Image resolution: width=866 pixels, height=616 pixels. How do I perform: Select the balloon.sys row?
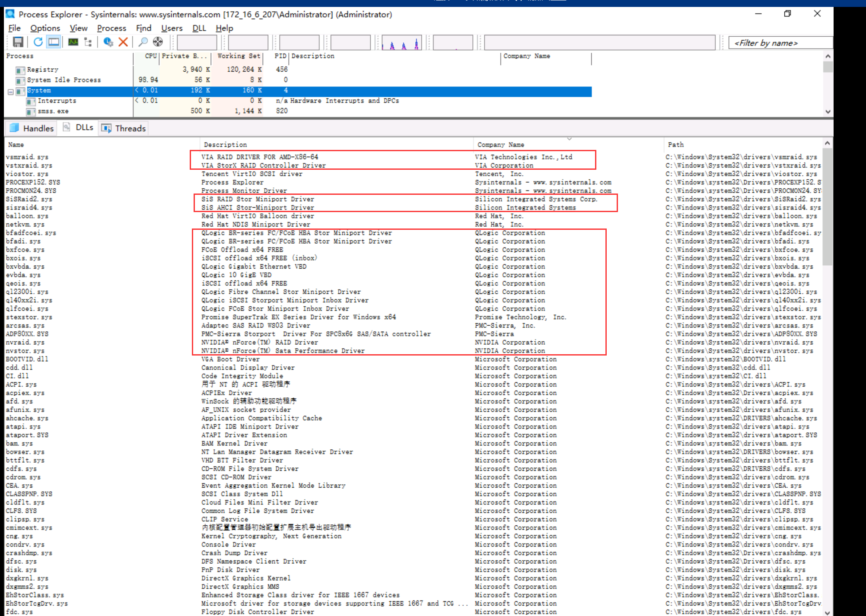(413, 216)
